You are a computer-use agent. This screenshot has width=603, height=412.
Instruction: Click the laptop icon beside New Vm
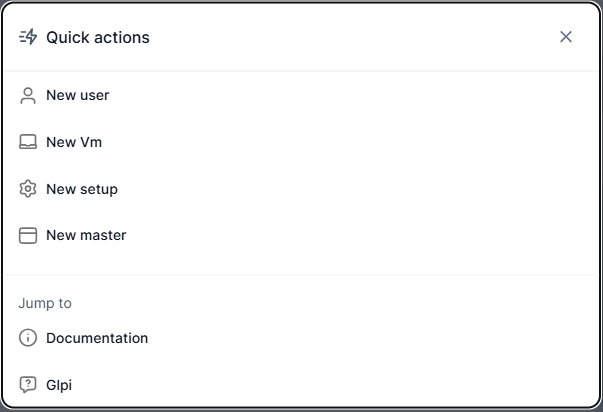click(x=28, y=142)
